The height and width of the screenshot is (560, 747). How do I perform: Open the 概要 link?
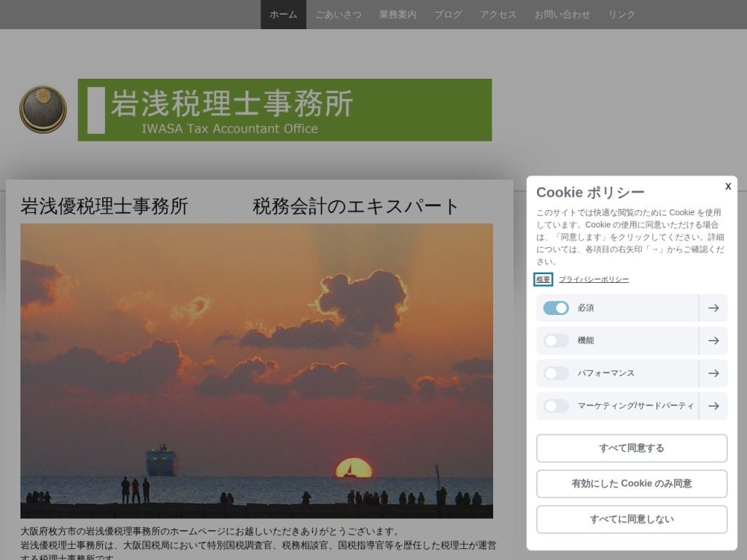point(543,279)
